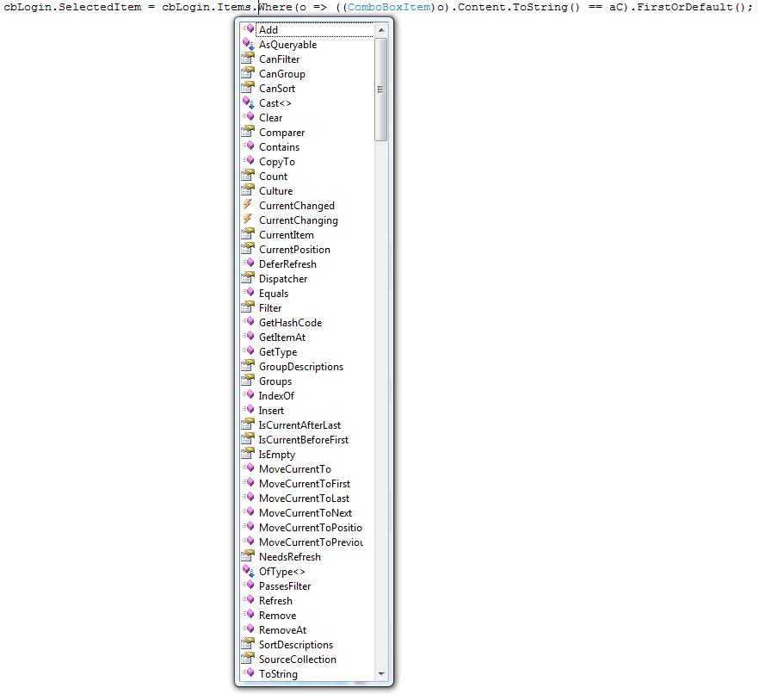Image resolution: width=759 pixels, height=700 pixels.
Task: Choose the Equals method entry
Action: 274,294
